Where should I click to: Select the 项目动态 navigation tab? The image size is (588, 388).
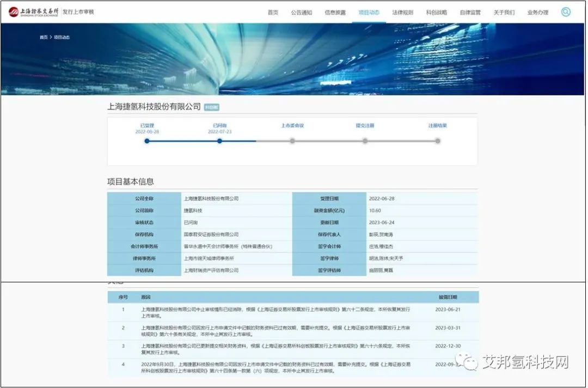coord(369,13)
